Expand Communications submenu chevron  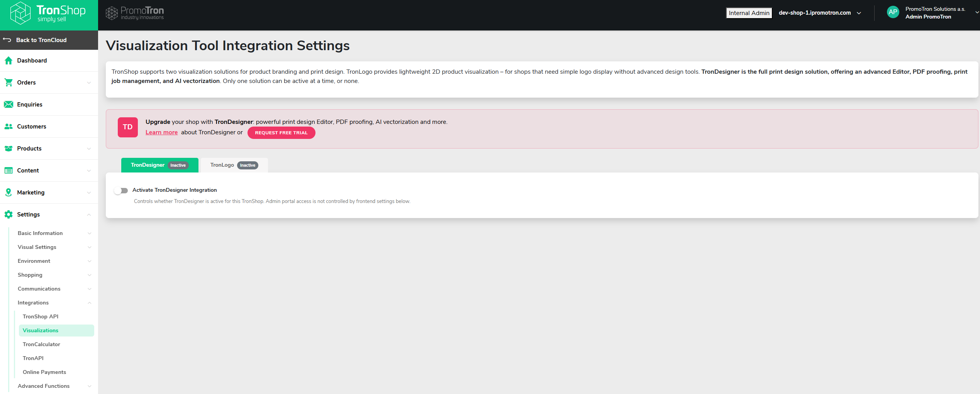tap(90, 289)
